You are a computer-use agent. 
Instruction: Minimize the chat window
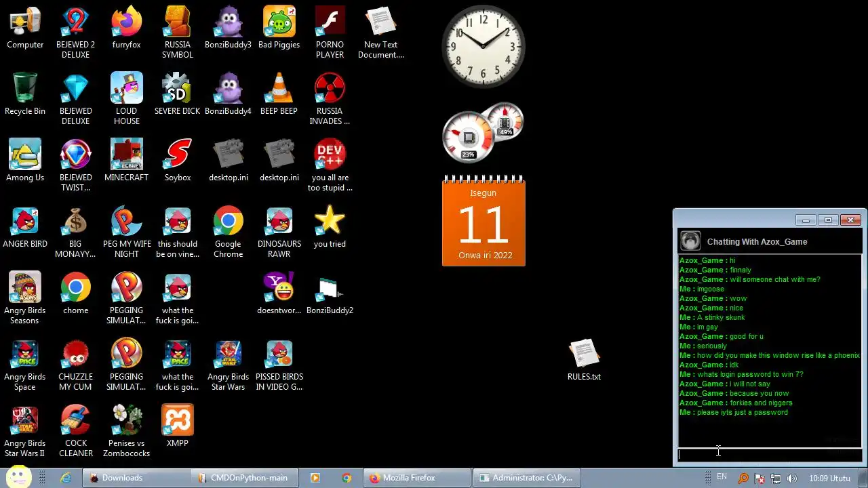tap(806, 220)
